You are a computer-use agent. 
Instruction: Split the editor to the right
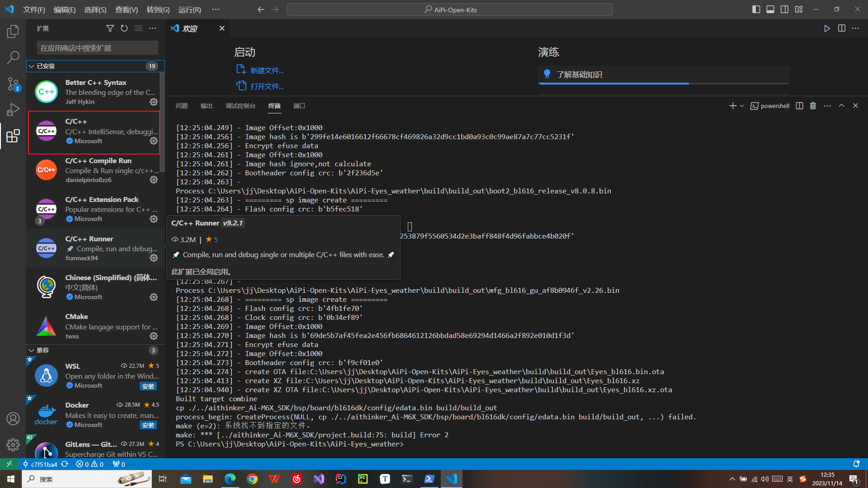841,28
